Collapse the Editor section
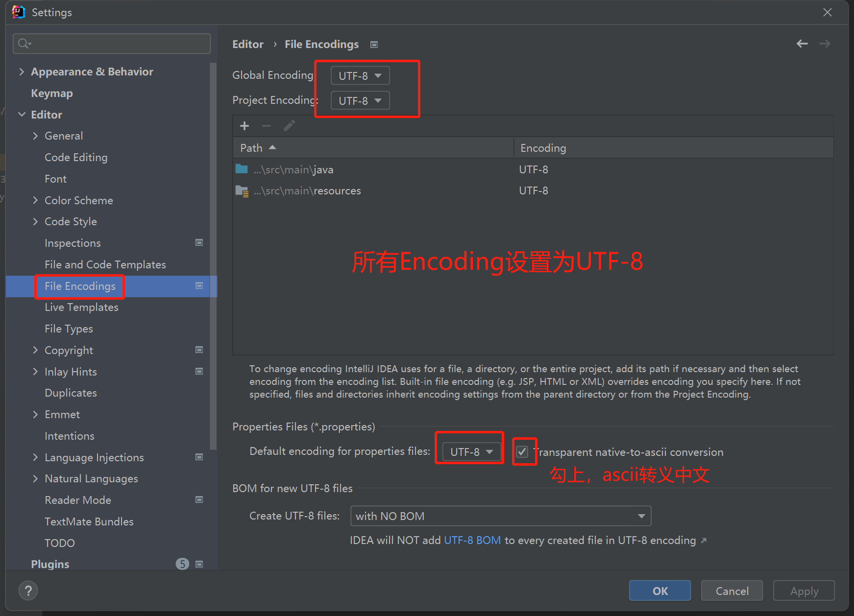The image size is (854, 616). point(22,115)
